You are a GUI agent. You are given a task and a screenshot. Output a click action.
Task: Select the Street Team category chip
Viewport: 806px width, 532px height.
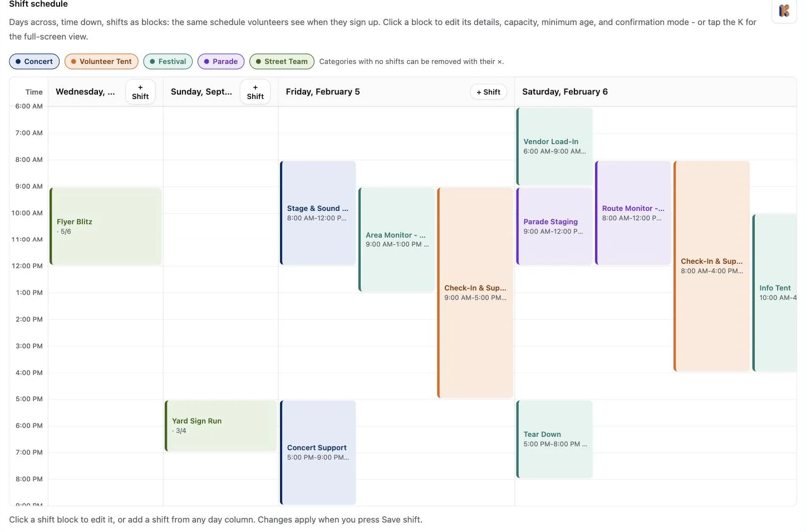282,61
